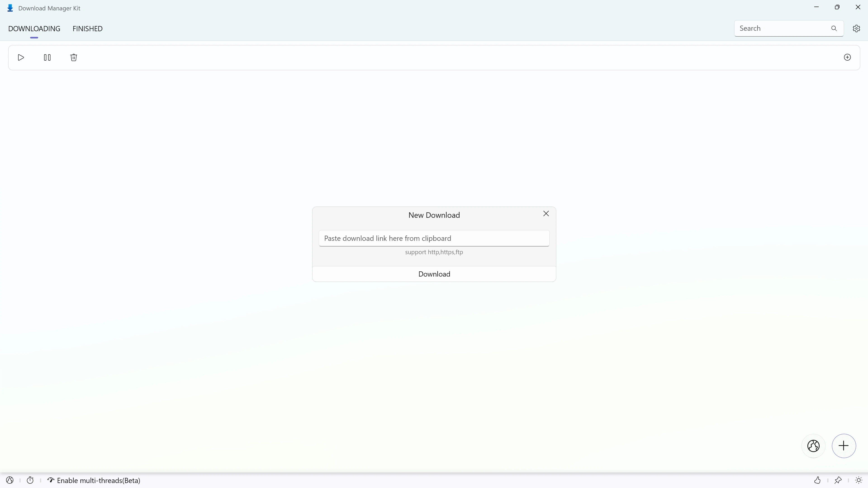This screenshot has width=868, height=488.
Task: Click the pause downloads button
Action: 47,57
